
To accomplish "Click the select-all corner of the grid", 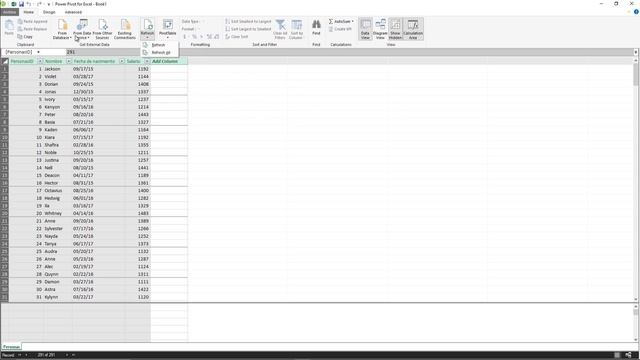I will [x=4, y=61].
